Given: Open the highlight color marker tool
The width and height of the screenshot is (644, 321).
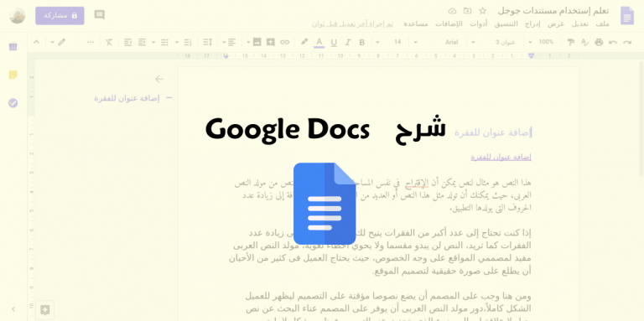Looking at the screenshot, I should pos(304,42).
